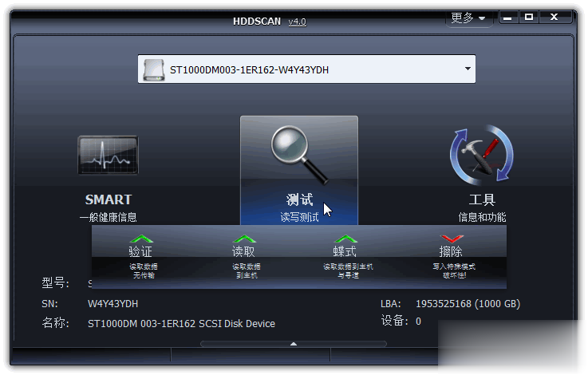The width and height of the screenshot is (588, 375).
Task: Click the 测试 读写测试 label
Action: click(299, 208)
